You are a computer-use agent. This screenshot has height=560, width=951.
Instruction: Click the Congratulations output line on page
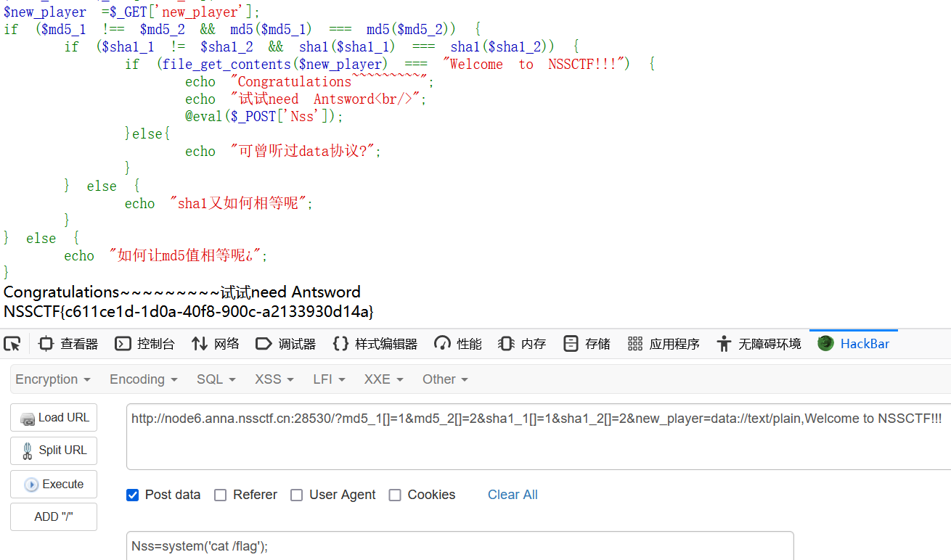coord(182,292)
